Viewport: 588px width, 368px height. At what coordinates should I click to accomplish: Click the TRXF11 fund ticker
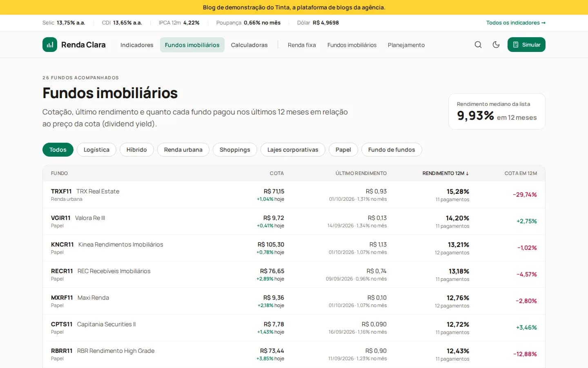click(61, 191)
